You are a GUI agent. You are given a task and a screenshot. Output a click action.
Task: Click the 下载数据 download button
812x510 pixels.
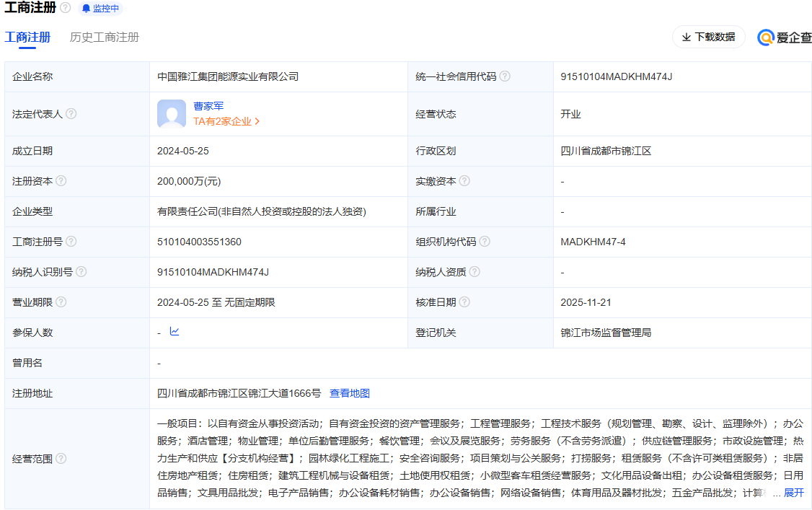(708, 37)
